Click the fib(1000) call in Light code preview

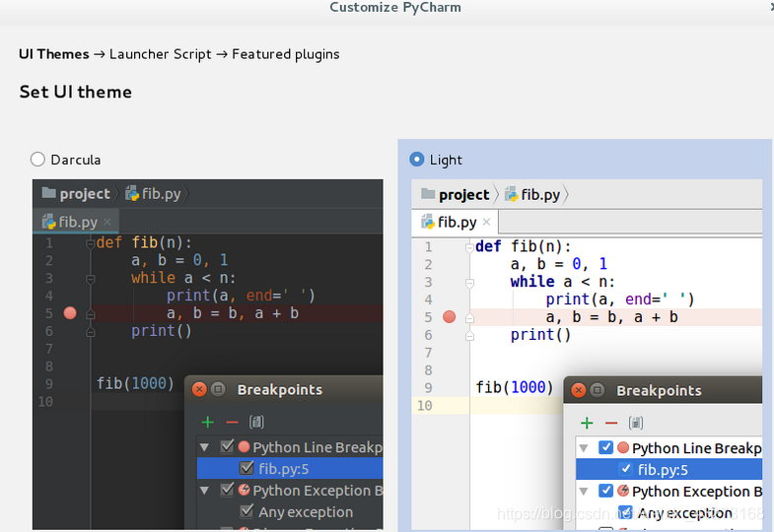point(515,387)
